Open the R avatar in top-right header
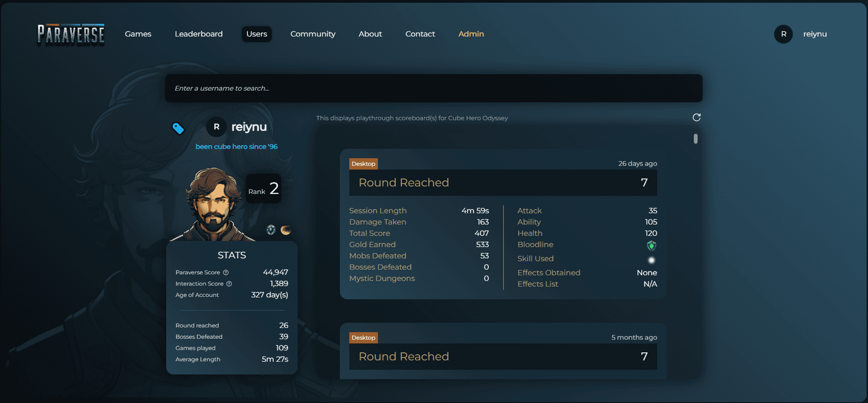 pyautogui.click(x=783, y=34)
